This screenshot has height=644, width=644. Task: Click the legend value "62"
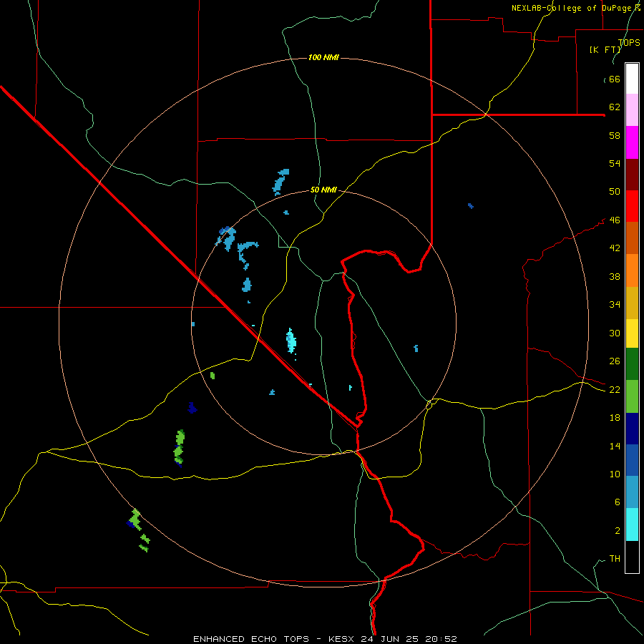pos(615,107)
